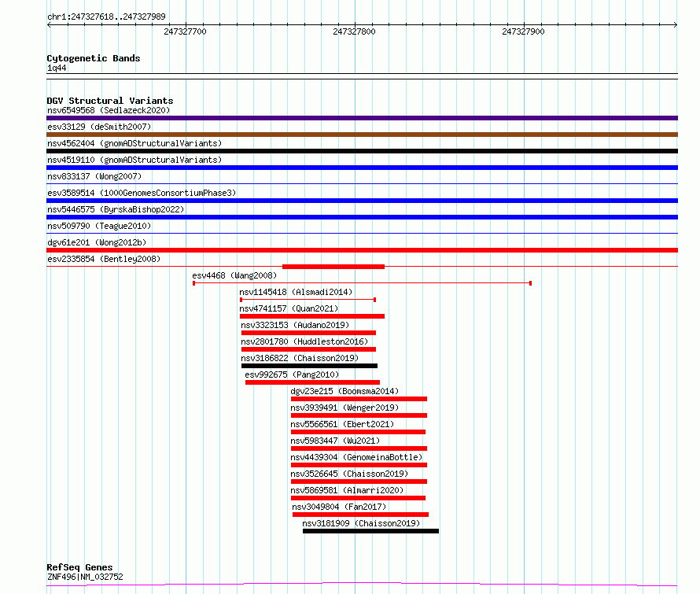
Task: Select the dgv23e215 (Boomsma2014) variant bar
Action: (x=359, y=399)
